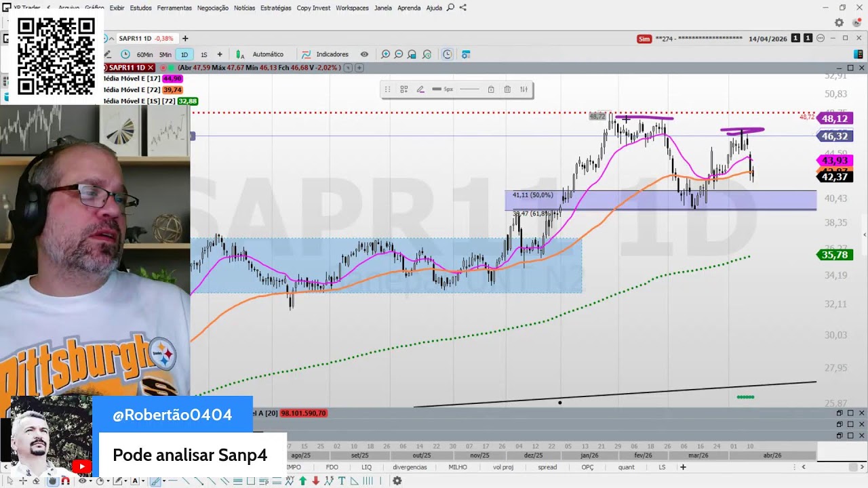Open drawing properties sliders icon
The image size is (868, 488).
tap(524, 89)
